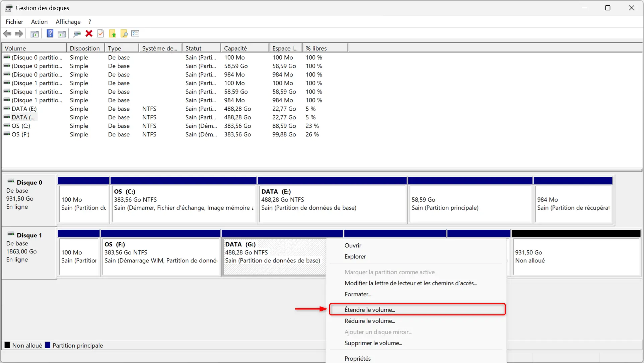
Task: Open the ? help menu
Action: coord(90,22)
